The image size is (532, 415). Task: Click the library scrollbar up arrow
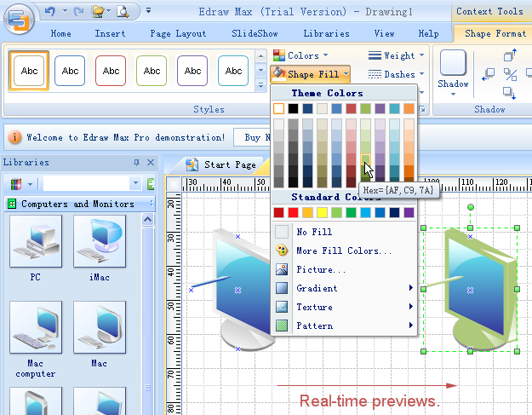click(x=147, y=220)
